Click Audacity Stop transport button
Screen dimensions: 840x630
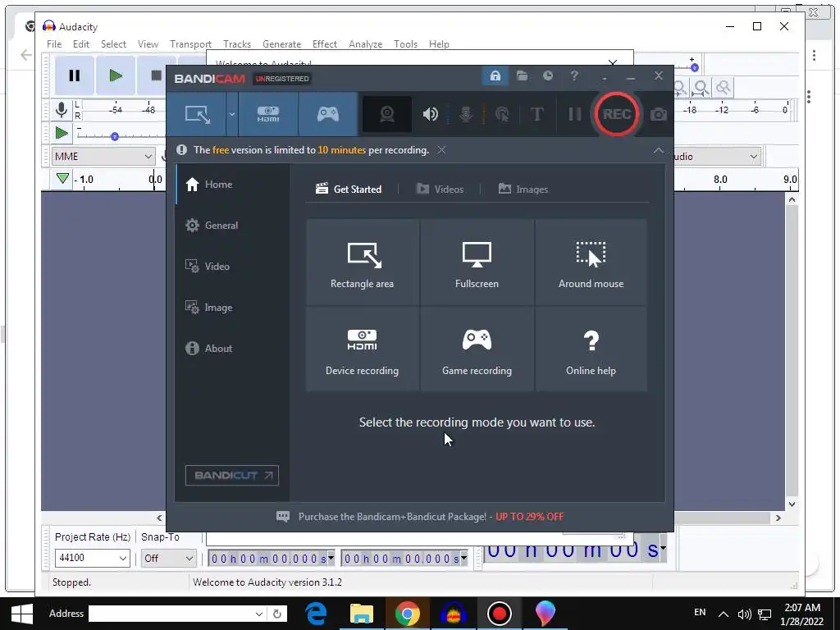click(156, 75)
